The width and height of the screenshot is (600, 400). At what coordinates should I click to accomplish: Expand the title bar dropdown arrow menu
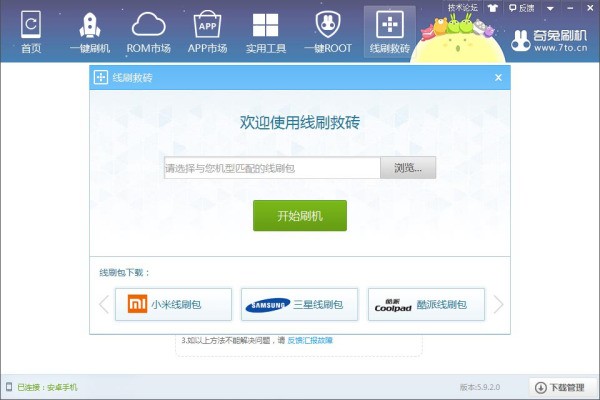550,8
